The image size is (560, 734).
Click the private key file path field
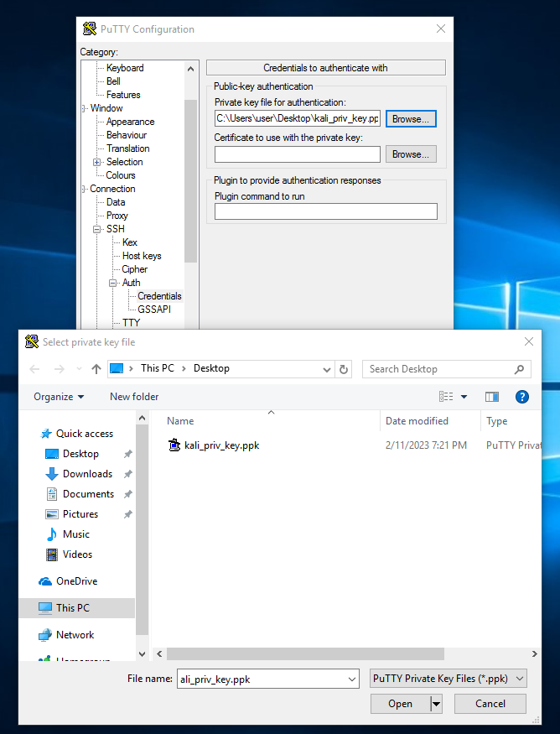point(298,118)
